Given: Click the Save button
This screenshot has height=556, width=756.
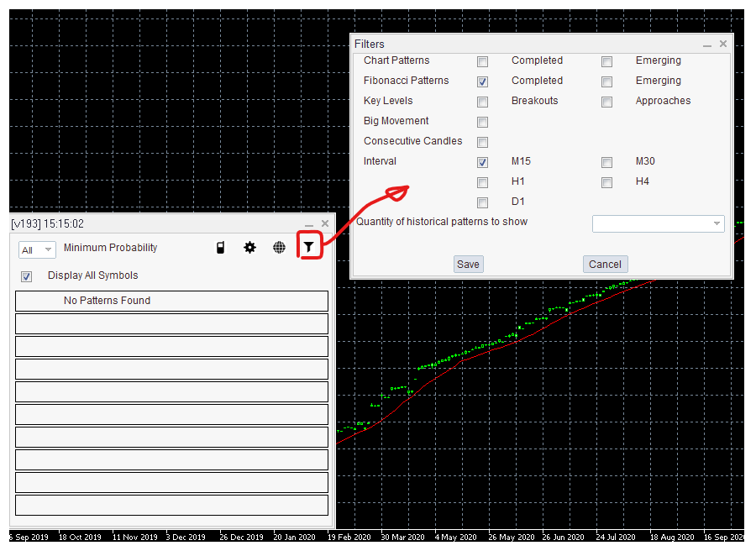Looking at the screenshot, I should pyautogui.click(x=468, y=265).
